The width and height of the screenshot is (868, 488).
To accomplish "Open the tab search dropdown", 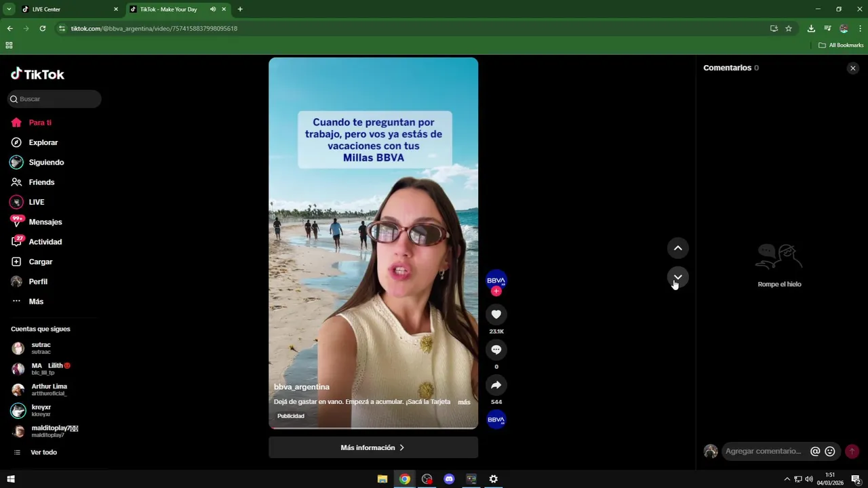I will pyautogui.click(x=9, y=9).
